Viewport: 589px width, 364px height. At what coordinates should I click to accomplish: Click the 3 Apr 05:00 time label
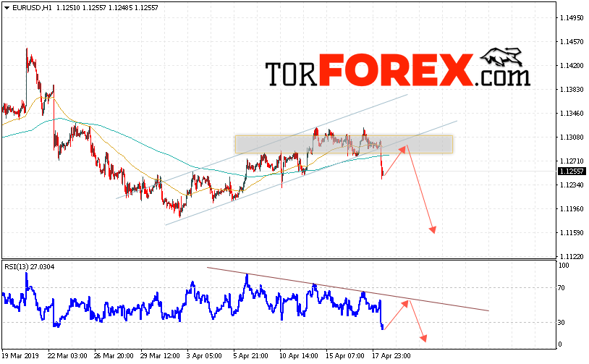(204, 356)
